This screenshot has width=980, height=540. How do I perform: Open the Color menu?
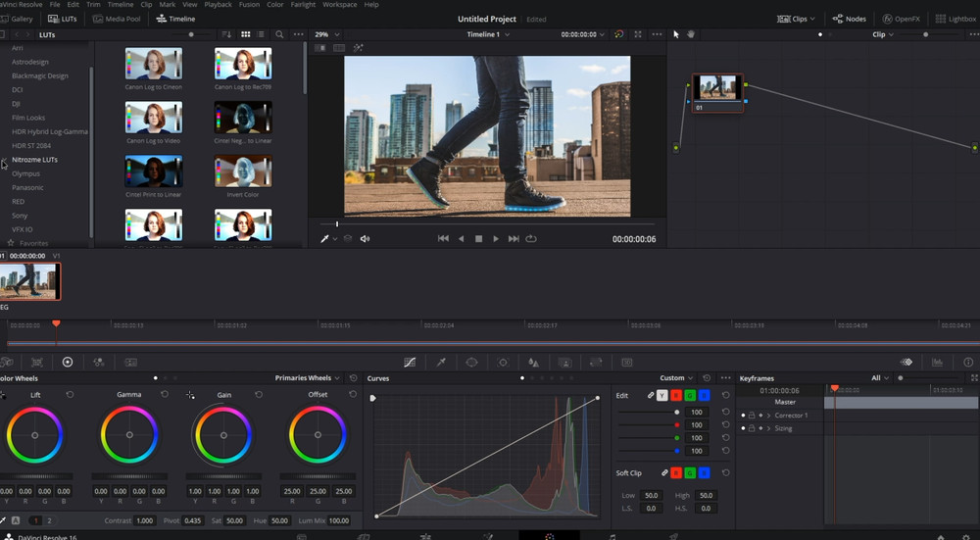click(275, 4)
